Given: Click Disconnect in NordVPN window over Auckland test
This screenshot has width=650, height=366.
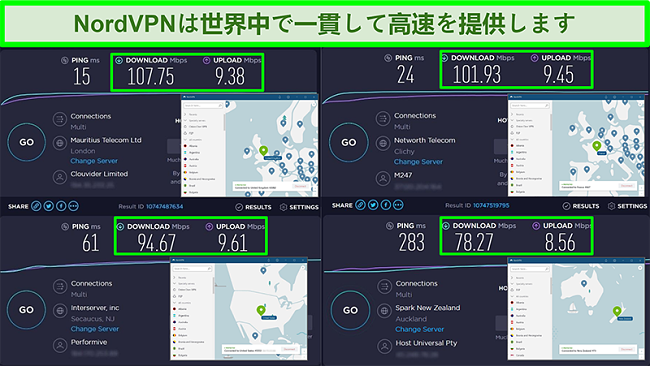Looking at the screenshot, I should coord(626,349).
